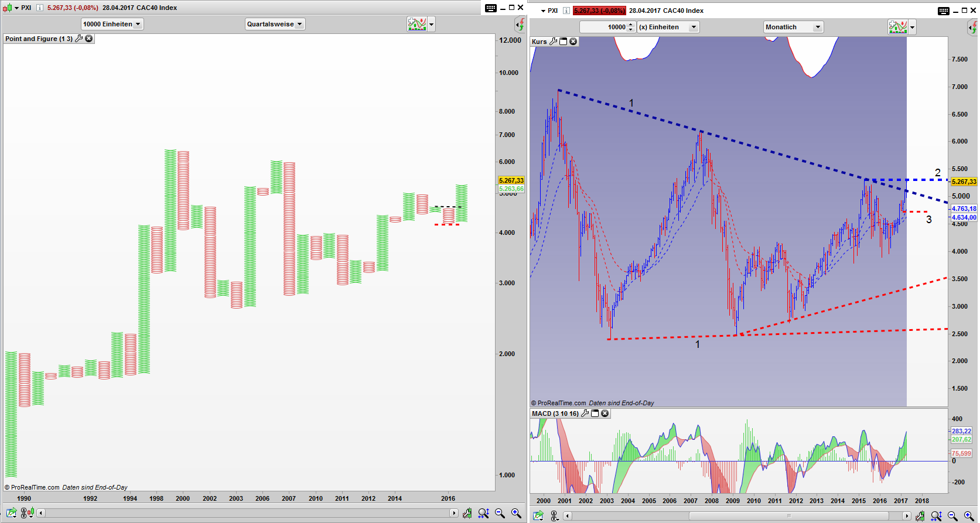
Task: Click green 5.263,66 price tag on left axis
Action: [x=511, y=189]
